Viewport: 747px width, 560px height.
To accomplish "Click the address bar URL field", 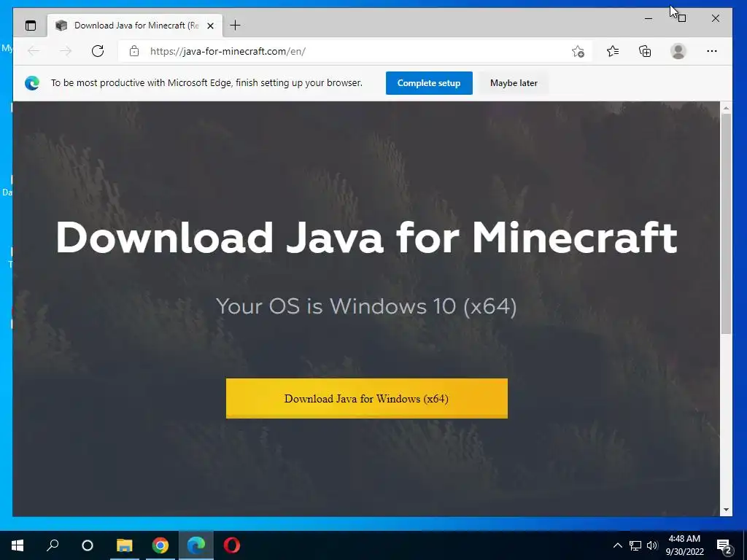I will pos(355,51).
